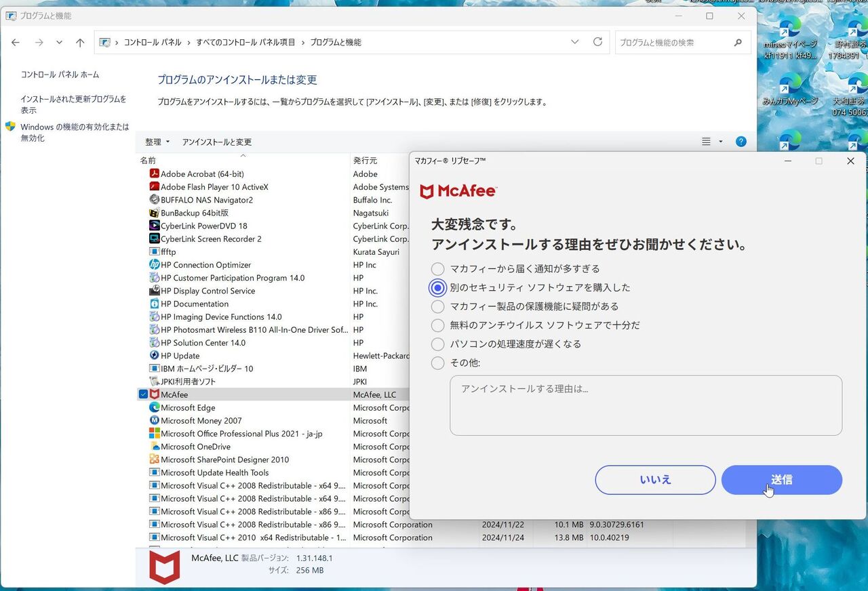This screenshot has width=868, height=591.
Task: Open Windows の機能の有効化または無効化 link
Action: click(75, 132)
